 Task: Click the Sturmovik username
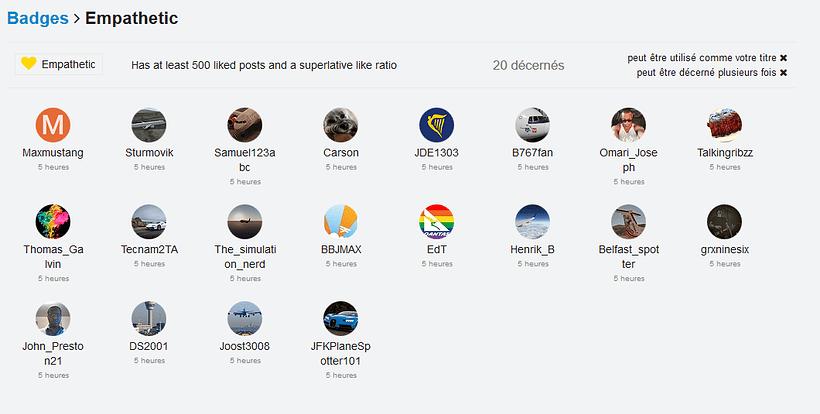(x=149, y=153)
